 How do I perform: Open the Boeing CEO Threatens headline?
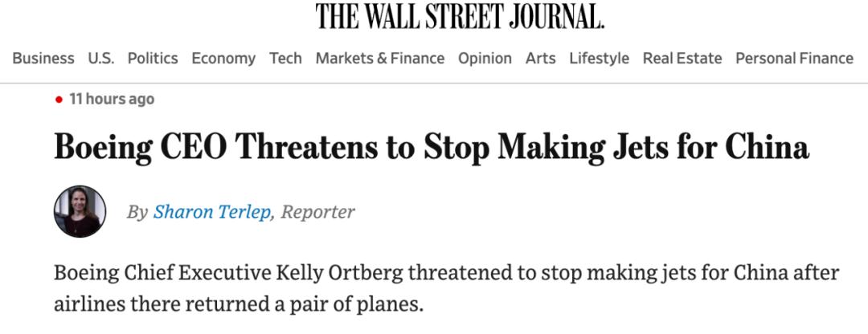coord(431,149)
